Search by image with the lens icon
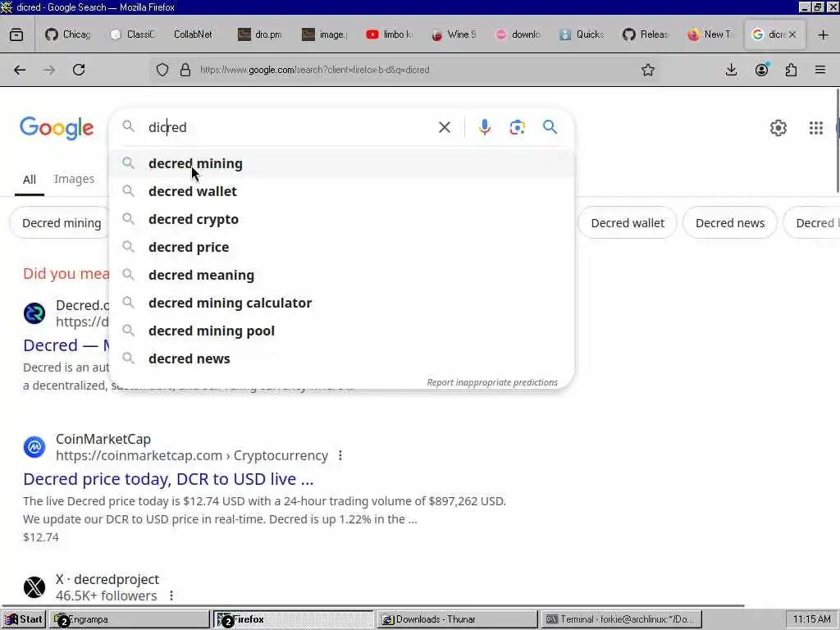840x630 pixels. point(517,127)
